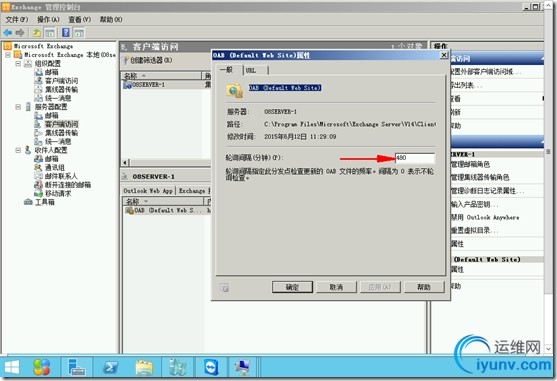Collapse Microsoft Exchange 本地 tree node
Image resolution: width=557 pixels, height=381 pixels.
tap(8, 55)
